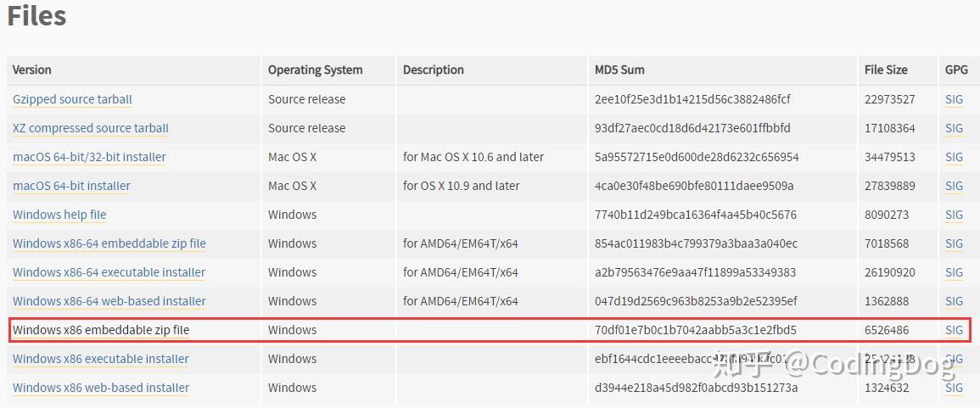The width and height of the screenshot is (980, 408).
Task: Open Windows x86 executable installer link
Action: point(101,359)
